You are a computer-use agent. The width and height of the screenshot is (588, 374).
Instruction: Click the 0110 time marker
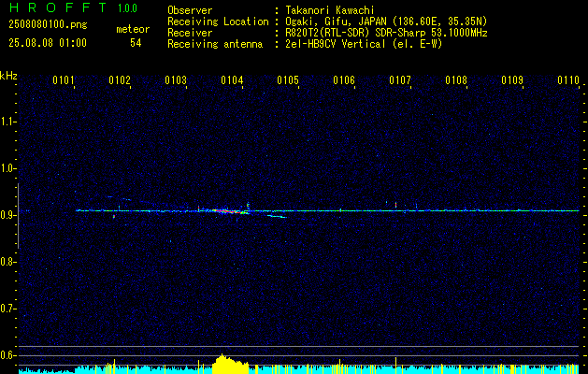tap(568, 80)
